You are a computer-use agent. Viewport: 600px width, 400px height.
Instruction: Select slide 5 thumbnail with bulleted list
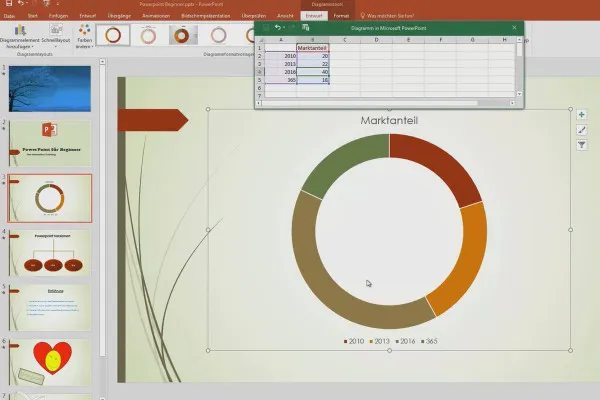pos(50,307)
